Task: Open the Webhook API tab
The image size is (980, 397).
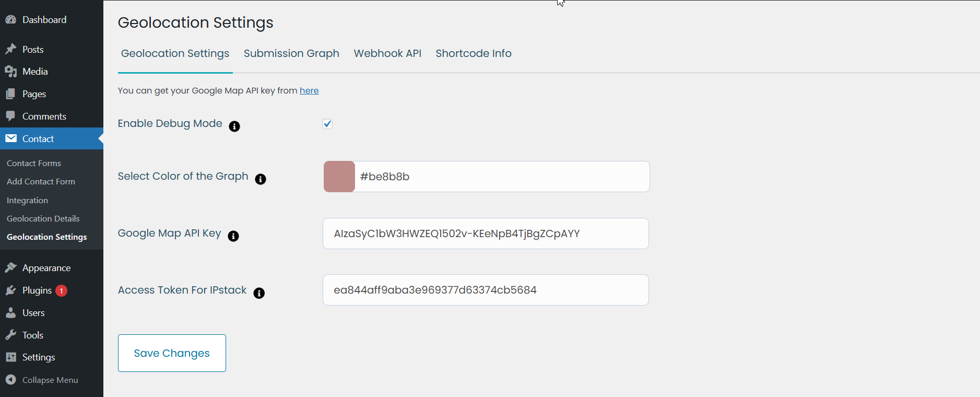Action: point(387,53)
